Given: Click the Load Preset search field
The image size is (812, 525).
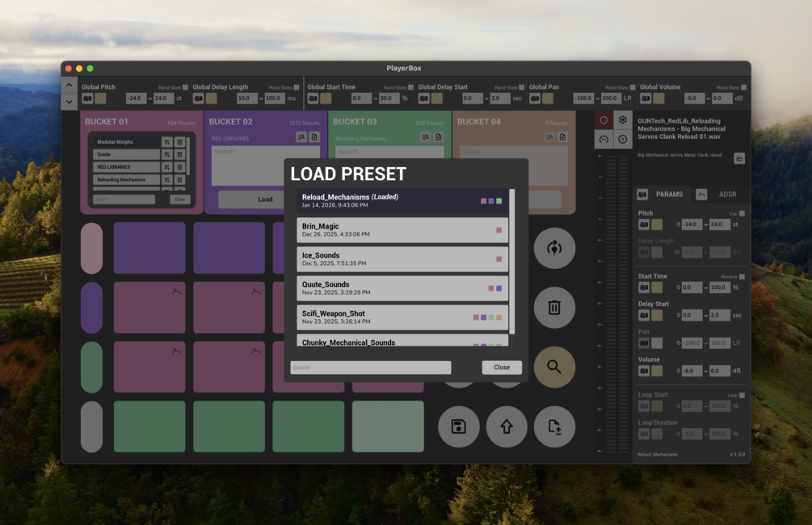Looking at the screenshot, I should click(x=371, y=367).
